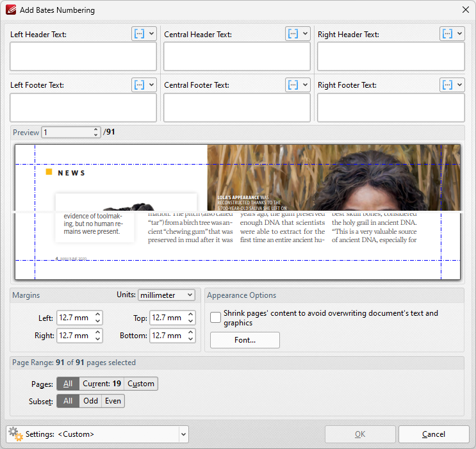Increase the Top margin value

pos(191,314)
